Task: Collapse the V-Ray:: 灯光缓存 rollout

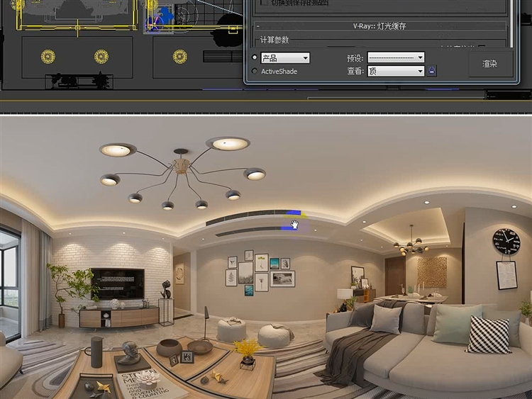Action: tap(379, 26)
